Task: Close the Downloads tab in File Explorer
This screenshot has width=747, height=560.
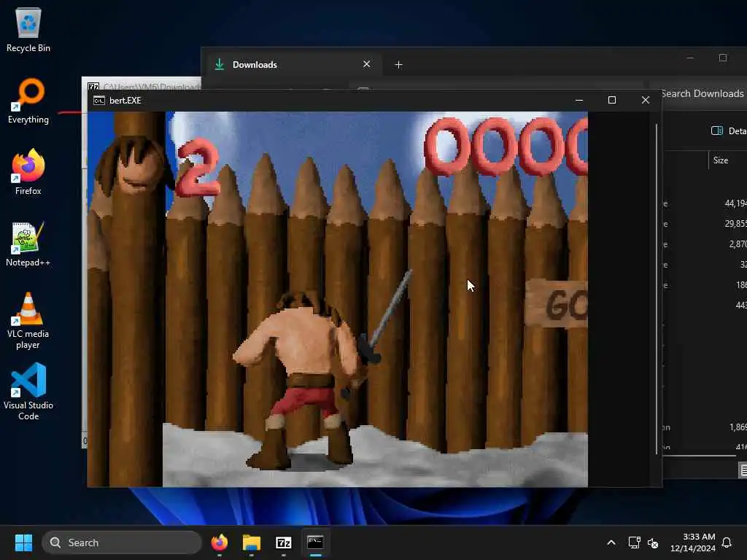Action: coord(366,64)
